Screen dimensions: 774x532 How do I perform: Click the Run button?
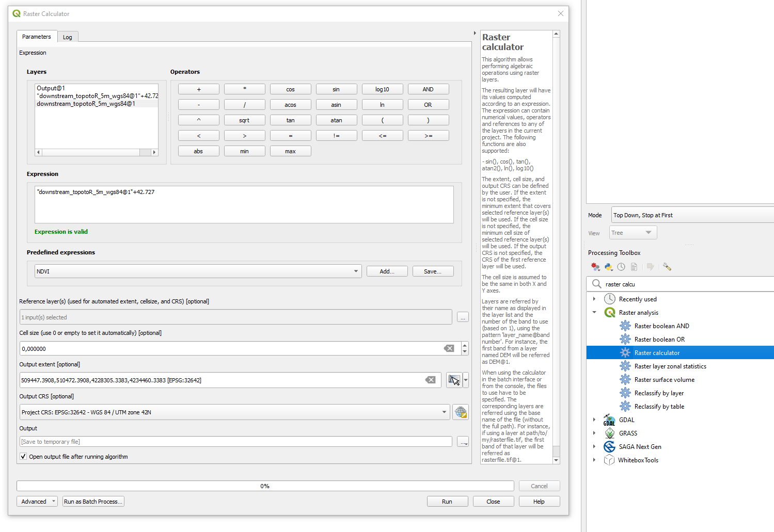click(x=447, y=501)
